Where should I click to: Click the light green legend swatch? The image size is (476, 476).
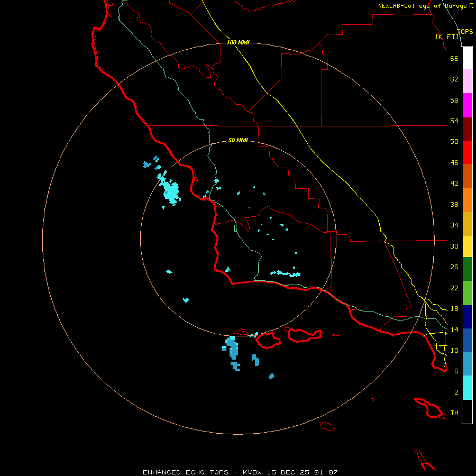pos(467,293)
